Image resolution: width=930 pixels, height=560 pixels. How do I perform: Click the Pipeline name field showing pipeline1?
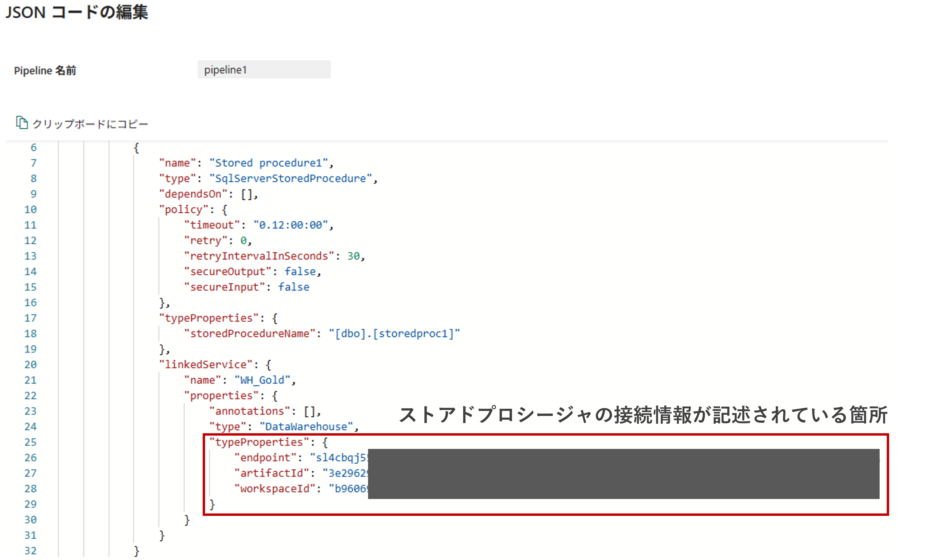(264, 70)
